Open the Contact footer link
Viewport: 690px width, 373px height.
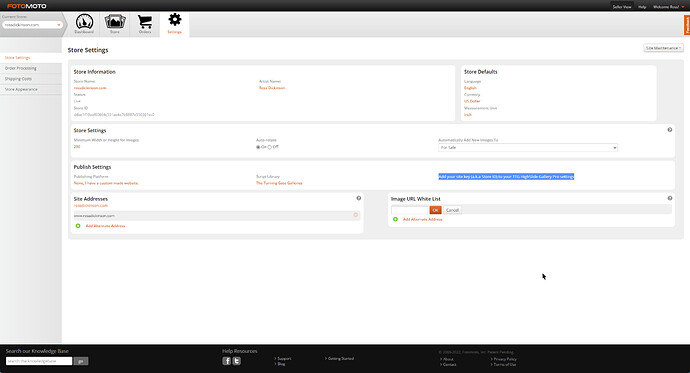pyautogui.click(x=449, y=364)
